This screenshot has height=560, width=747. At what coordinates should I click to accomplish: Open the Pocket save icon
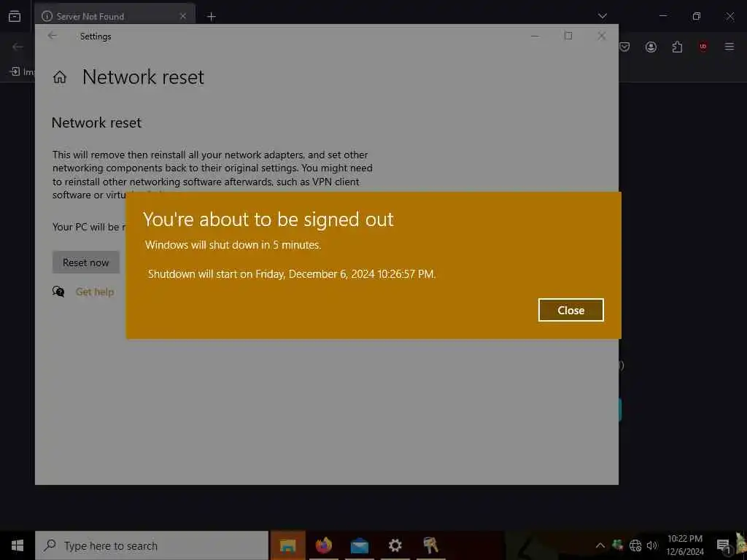click(x=624, y=47)
